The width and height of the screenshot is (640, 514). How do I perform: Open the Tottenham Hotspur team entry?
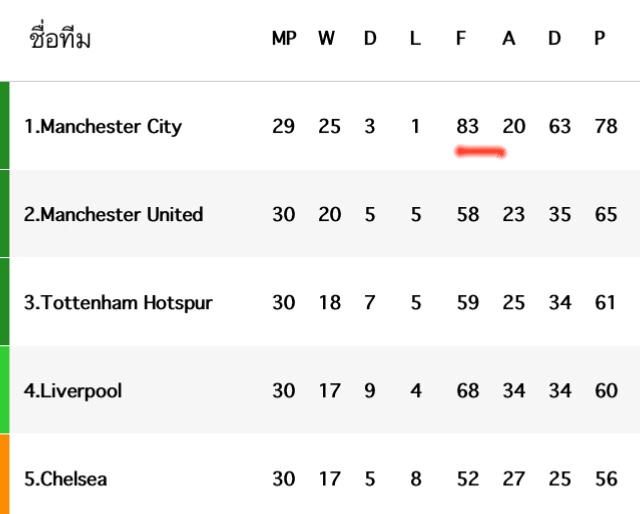(x=118, y=303)
